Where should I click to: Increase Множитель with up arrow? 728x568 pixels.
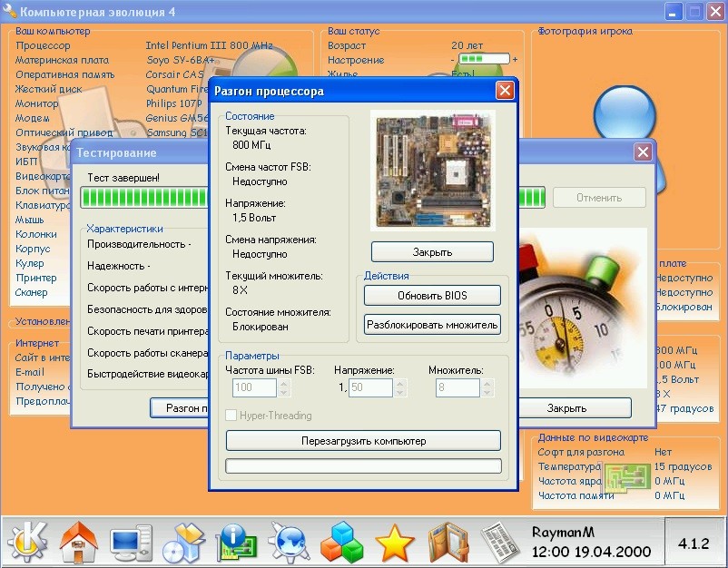(487, 383)
